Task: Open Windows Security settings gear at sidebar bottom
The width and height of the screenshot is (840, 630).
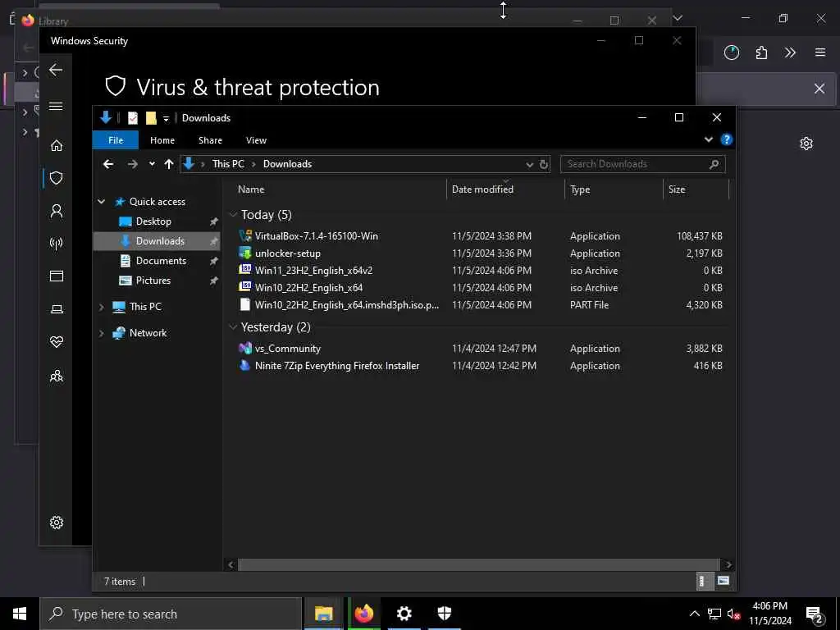Action: pos(57,523)
